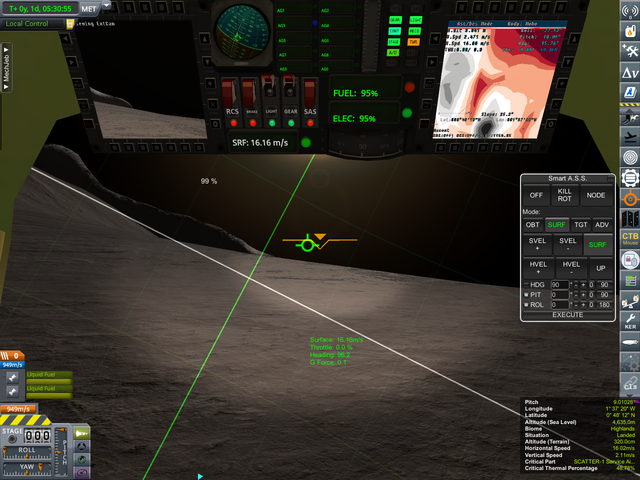This screenshot has height=480, width=640.
Task: Open the padlock and mouse input-lock icon
Action: pyautogui.click(x=630, y=260)
